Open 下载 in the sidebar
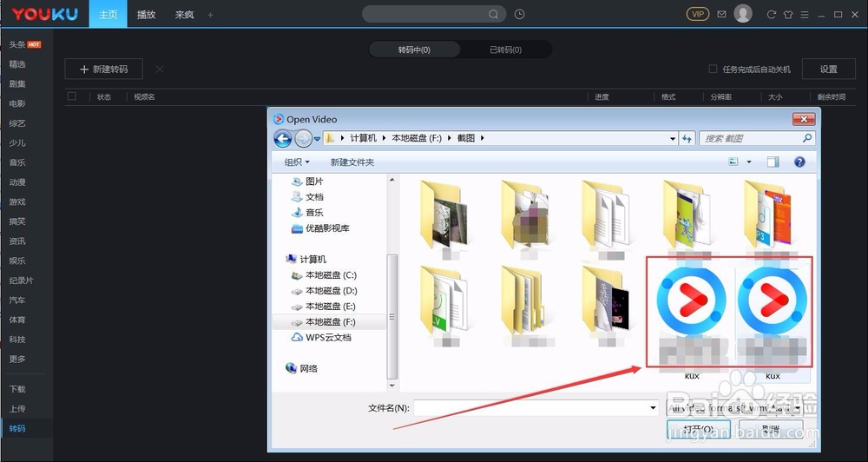The image size is (868, 462). click(x=17, y=389)
